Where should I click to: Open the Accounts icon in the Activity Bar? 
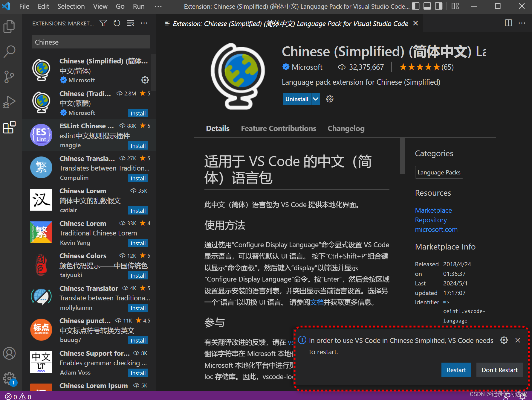pos(9,353)
